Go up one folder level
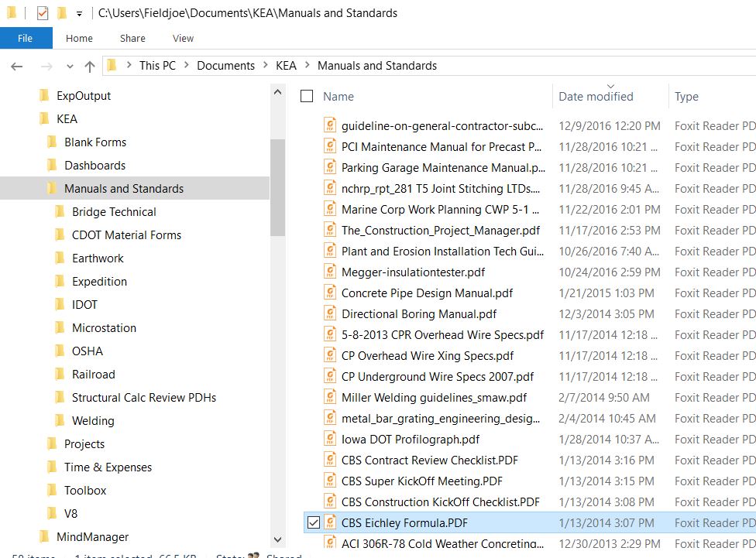 pyautogui.click(x=89, y=66)
